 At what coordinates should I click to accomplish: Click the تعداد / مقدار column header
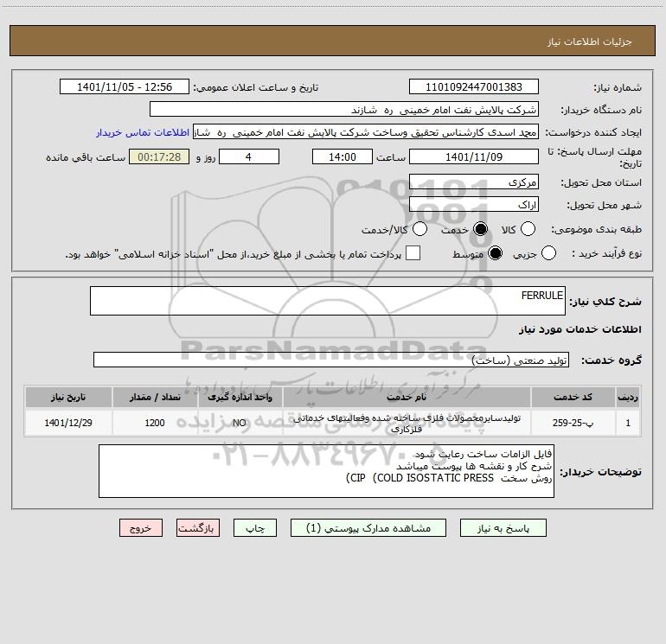tap(155, 398)
